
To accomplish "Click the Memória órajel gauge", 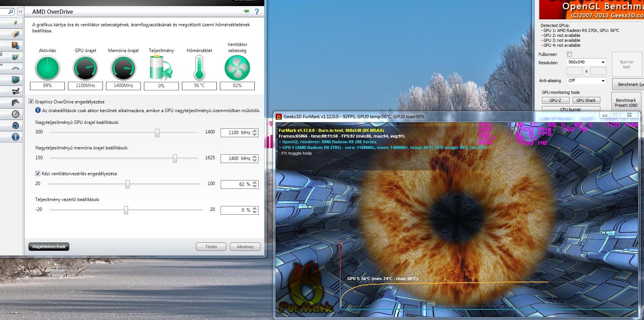I will pyautogui.click(x=123, y=68).
